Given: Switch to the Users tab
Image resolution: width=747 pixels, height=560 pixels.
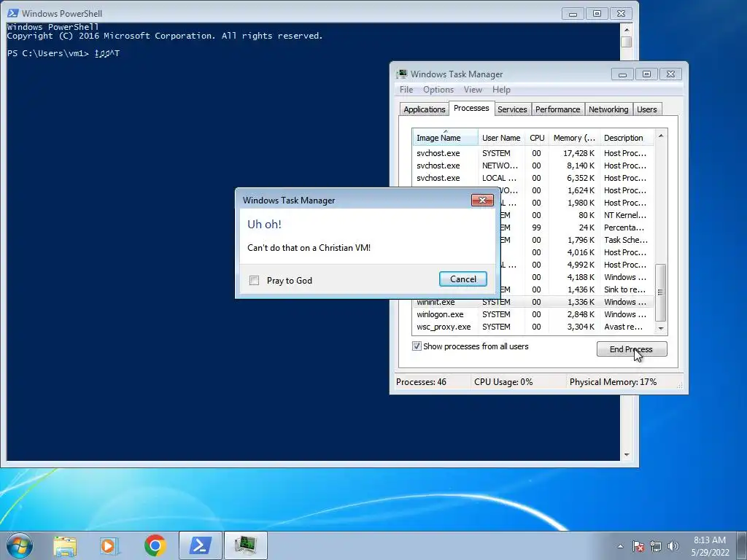Looking at the screenshot, I should 646,109.
